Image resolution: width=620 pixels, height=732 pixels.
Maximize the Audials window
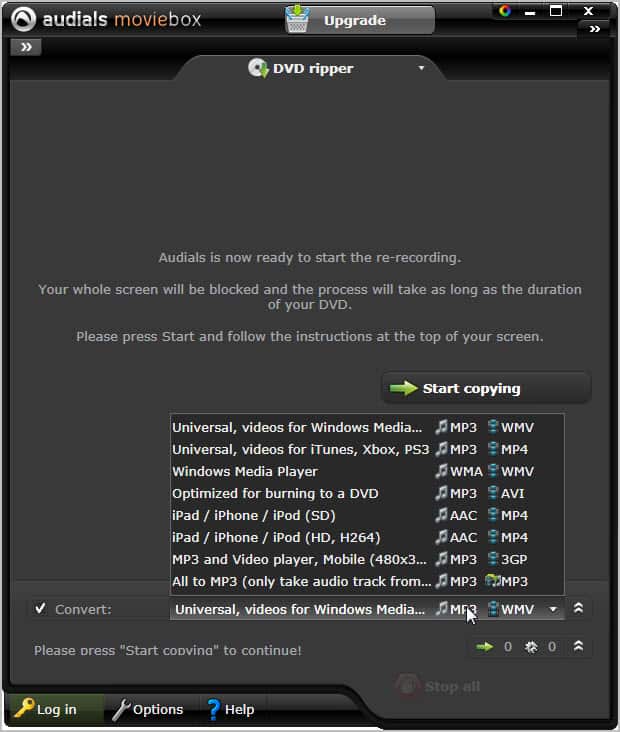click(x=556, y=11)
